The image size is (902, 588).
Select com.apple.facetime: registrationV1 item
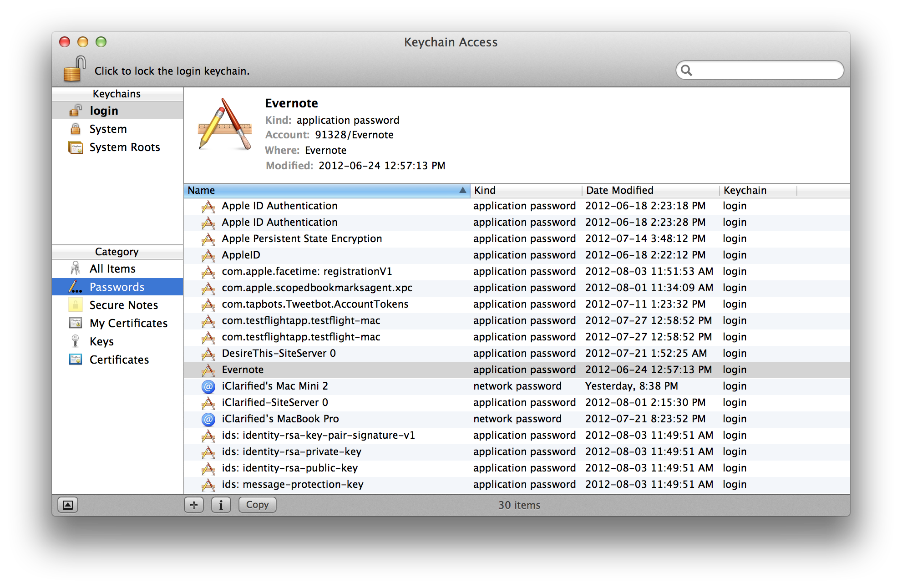click(x=517, y=271)
